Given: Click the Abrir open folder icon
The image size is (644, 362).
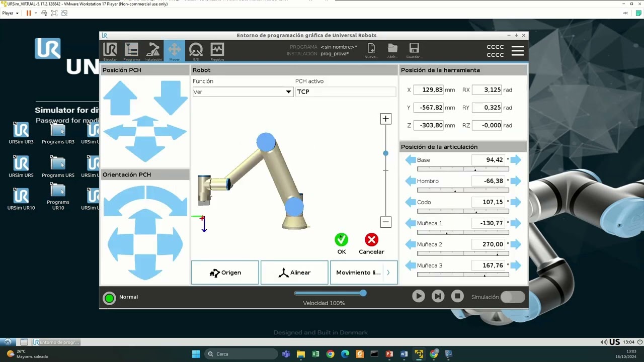Looking at the screenshot, I should (392, 51).
